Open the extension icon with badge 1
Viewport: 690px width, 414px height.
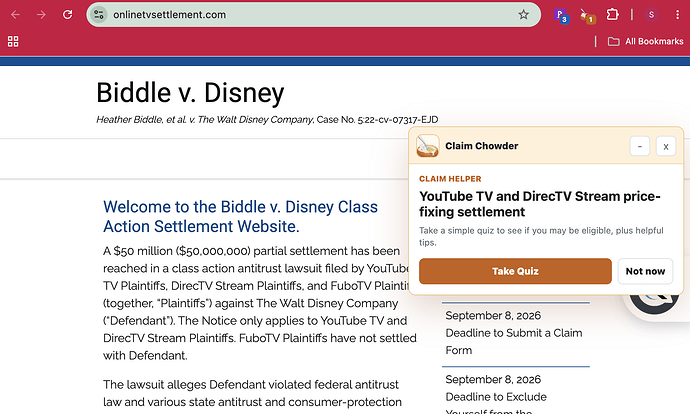[x=587, y=16]
